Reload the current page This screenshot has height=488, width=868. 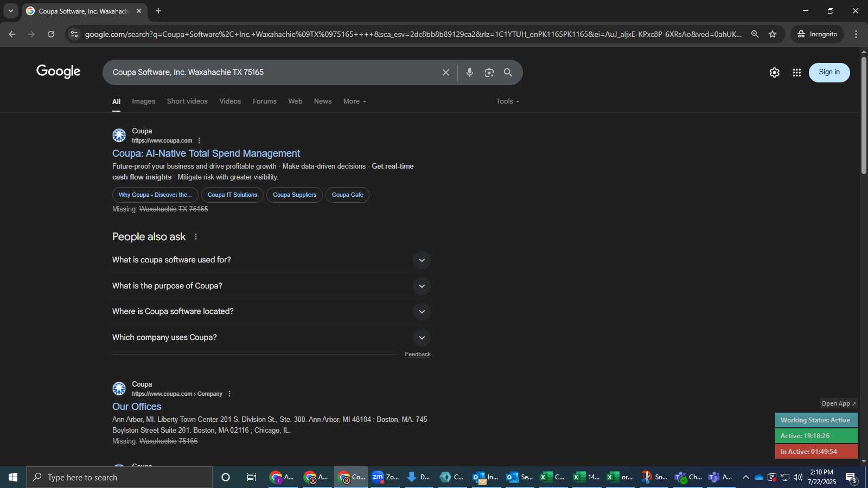51,34
